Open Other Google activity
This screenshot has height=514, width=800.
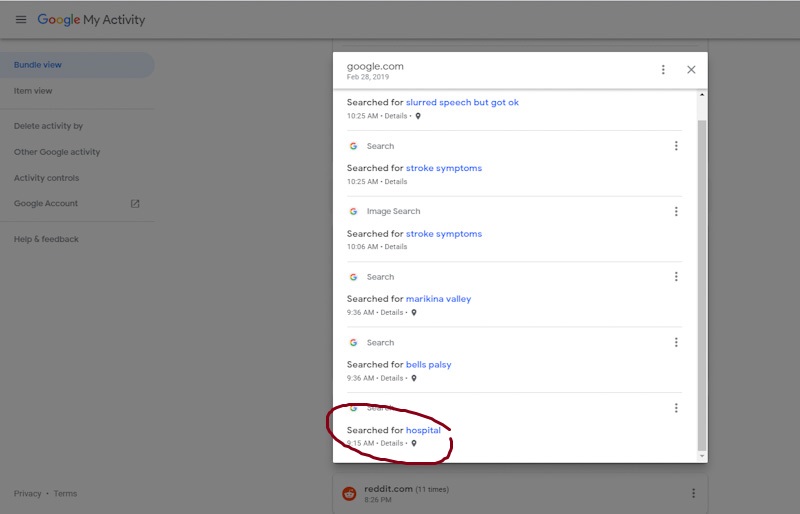pos(57,152)
